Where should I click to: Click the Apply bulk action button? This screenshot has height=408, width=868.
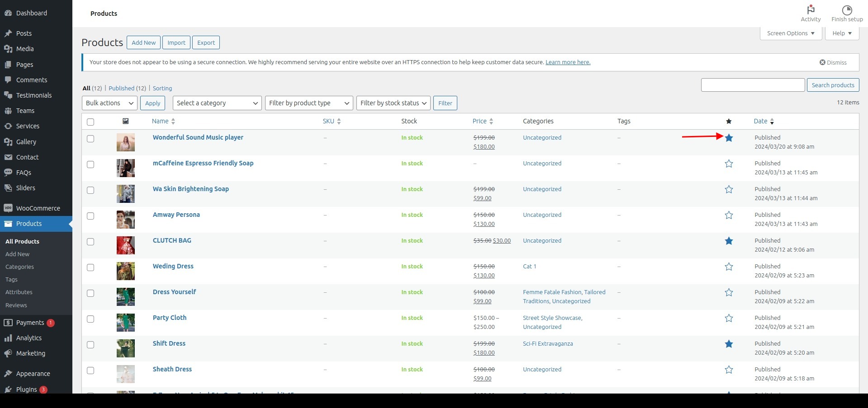pyautogui.click(x=152, y=103)
